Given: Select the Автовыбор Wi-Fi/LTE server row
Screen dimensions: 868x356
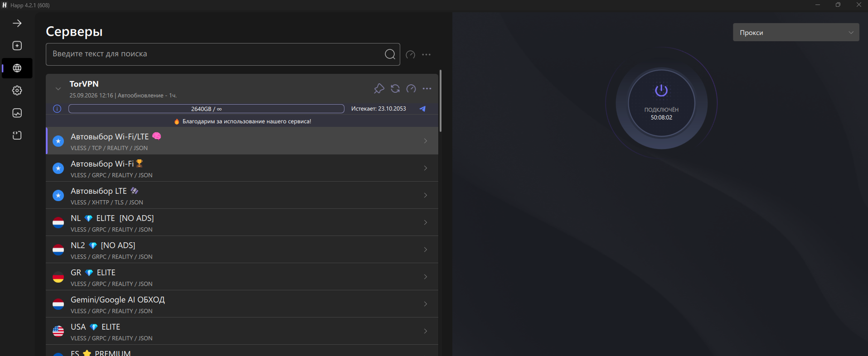Looking at the screenshot, I should pyautogui.click(x=242, y=141).
